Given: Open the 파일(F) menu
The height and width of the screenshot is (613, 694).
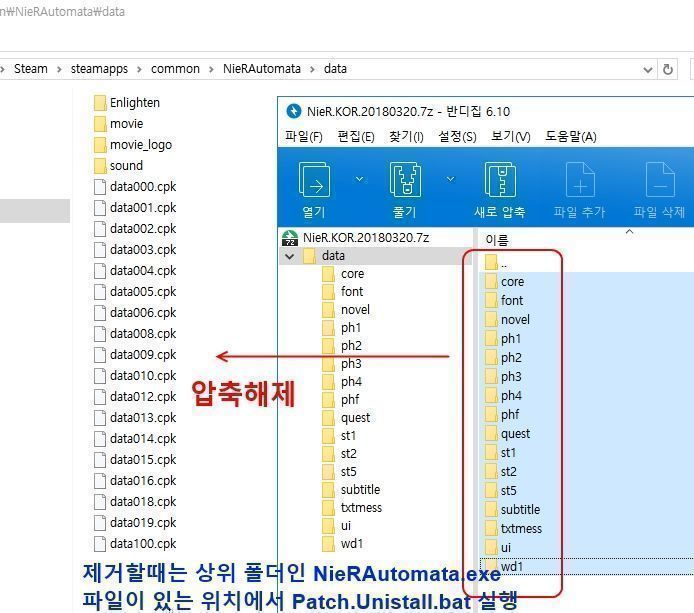Looking at the screenshot, I should [304, 136].
